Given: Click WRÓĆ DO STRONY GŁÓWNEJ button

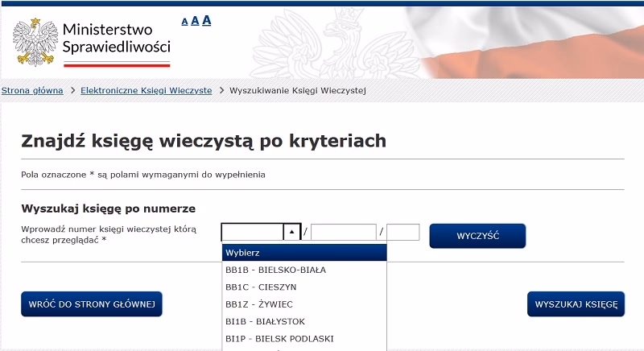Looking at the screenshot, I should 92,304.
